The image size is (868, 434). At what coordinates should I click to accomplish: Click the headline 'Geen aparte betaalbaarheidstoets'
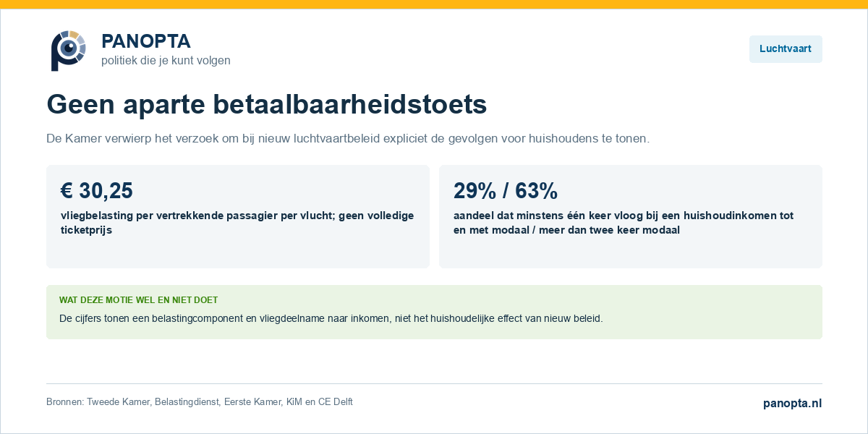(267, 105)
